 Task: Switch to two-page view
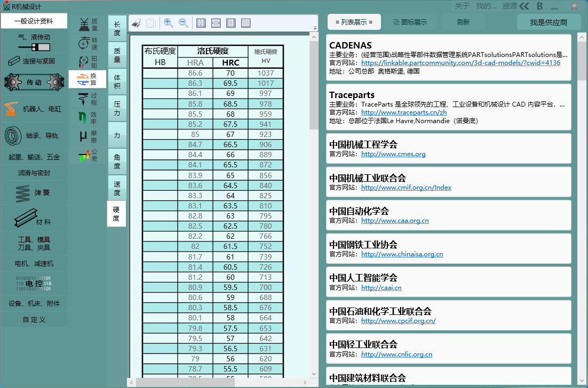coord(246,23)
